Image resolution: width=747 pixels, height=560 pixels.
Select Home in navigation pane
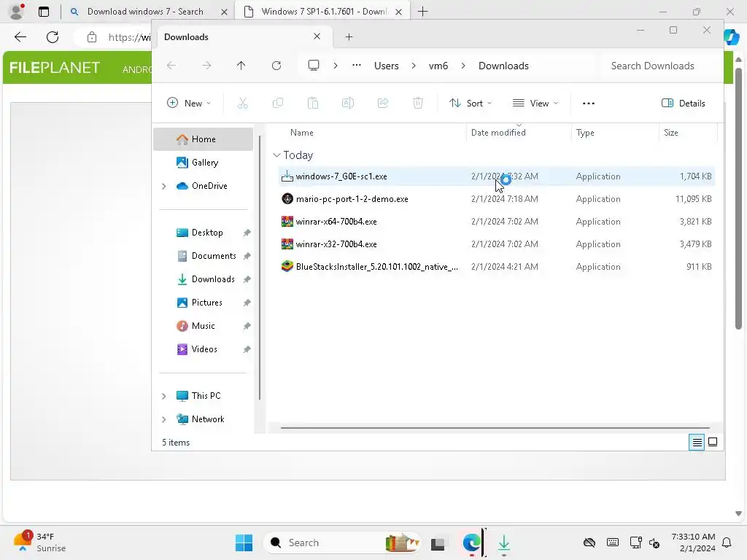[203, 139]
